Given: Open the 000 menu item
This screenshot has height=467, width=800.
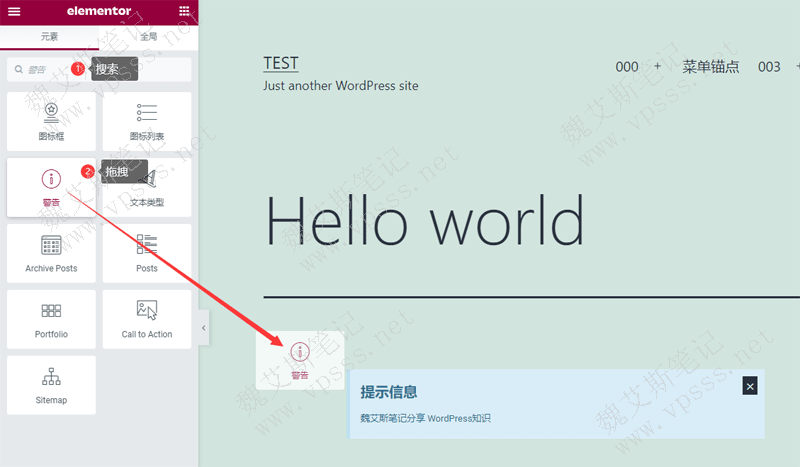Looking at the screenshot, I should point(627,67).
